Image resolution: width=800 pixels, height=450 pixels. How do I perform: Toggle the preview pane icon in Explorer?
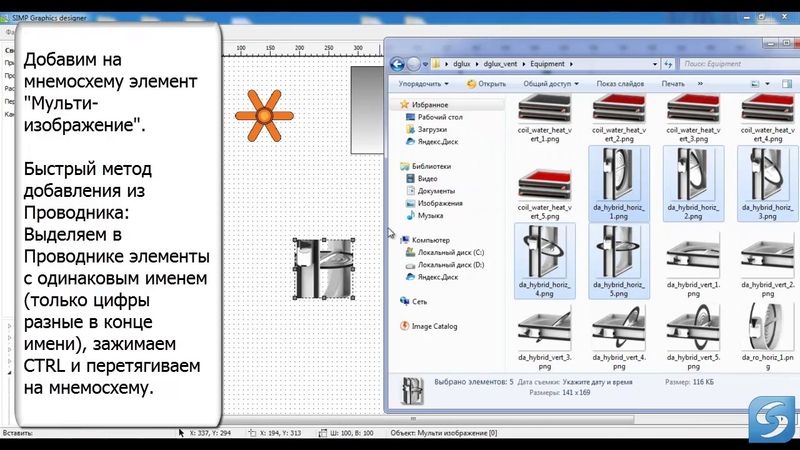(787, 84)
